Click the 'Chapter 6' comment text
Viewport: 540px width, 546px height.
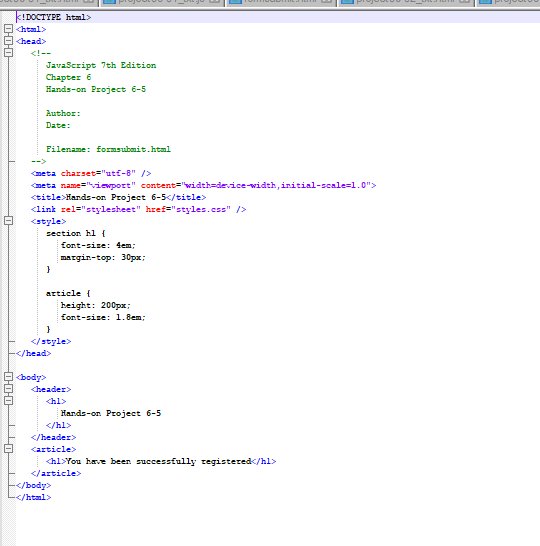[x=69, y=77]
